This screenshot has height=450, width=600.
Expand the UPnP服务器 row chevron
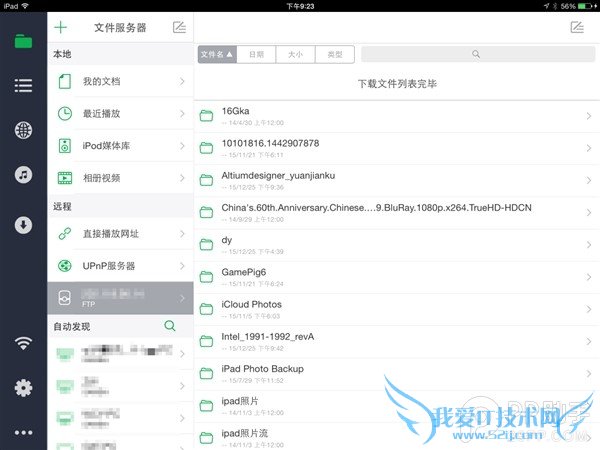182,266
